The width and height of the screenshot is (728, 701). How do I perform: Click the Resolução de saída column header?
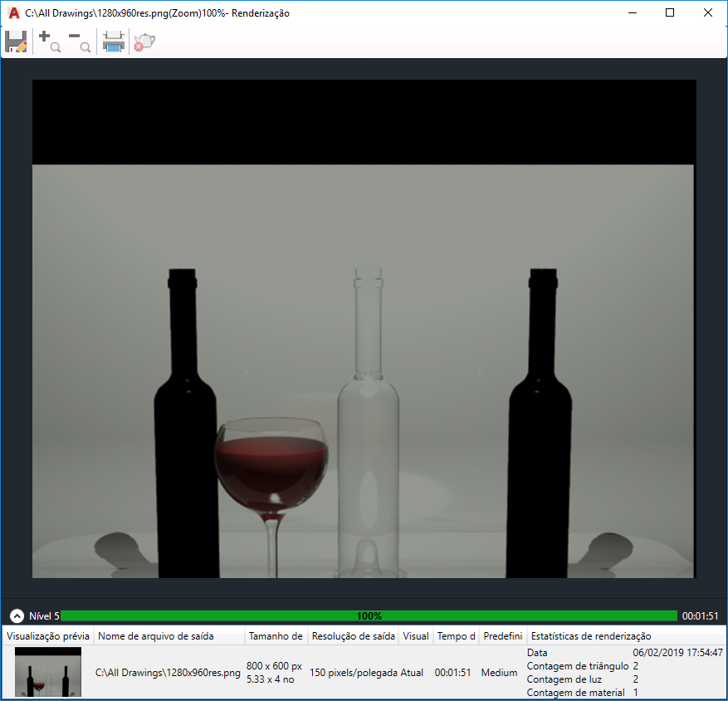click(354, 636)
